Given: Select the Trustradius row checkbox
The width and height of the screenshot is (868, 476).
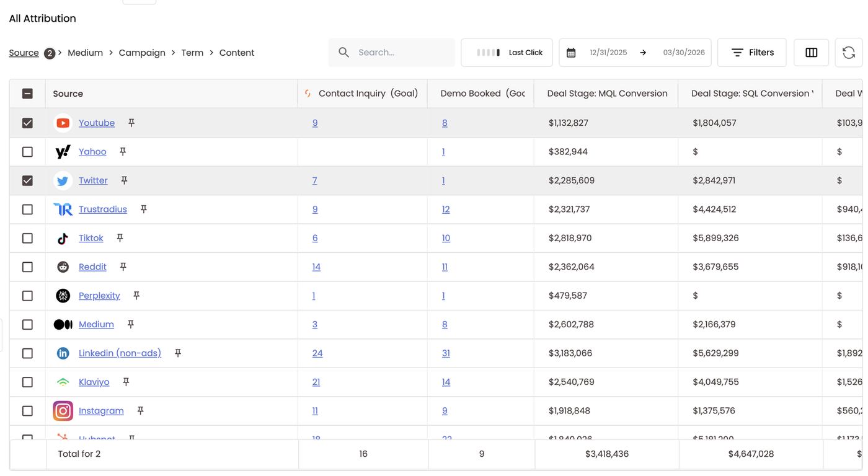Looking at the screenshot, I should [27, 209].
